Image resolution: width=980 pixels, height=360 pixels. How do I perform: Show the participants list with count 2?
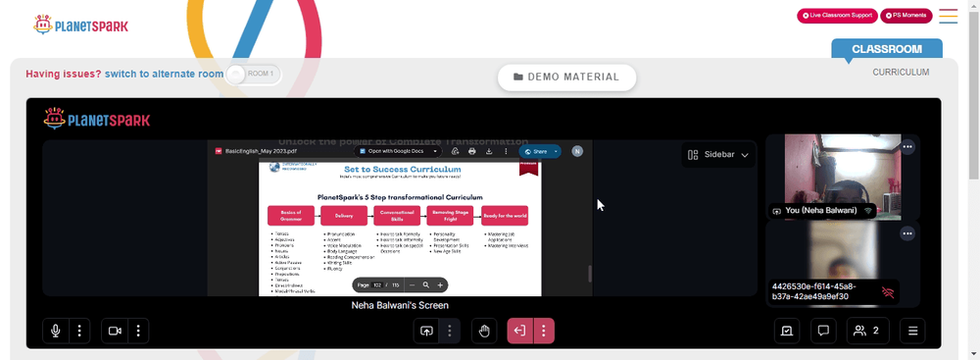[867, 332]
